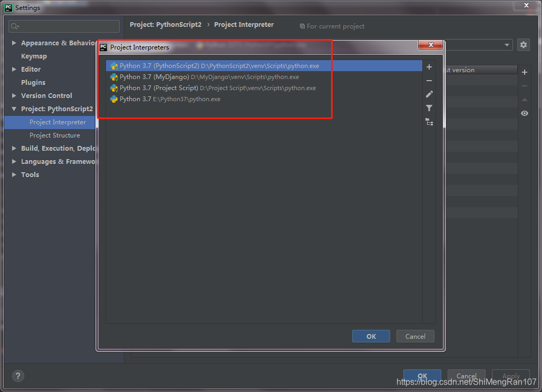Screen dimensions: 542x392
Task: Toggle the show early releases eye icon
Action: pos(525,113)
